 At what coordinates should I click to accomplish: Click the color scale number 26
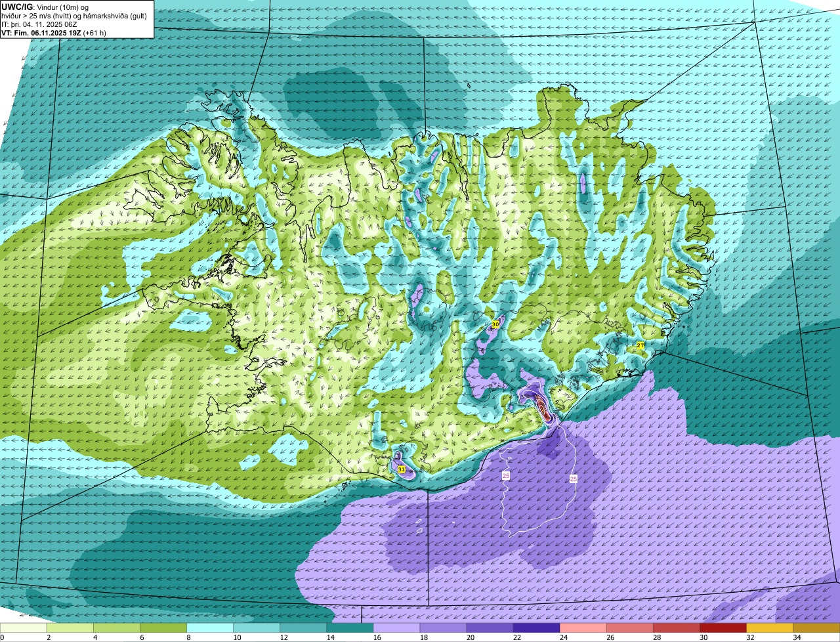click(x=609, y=637)
